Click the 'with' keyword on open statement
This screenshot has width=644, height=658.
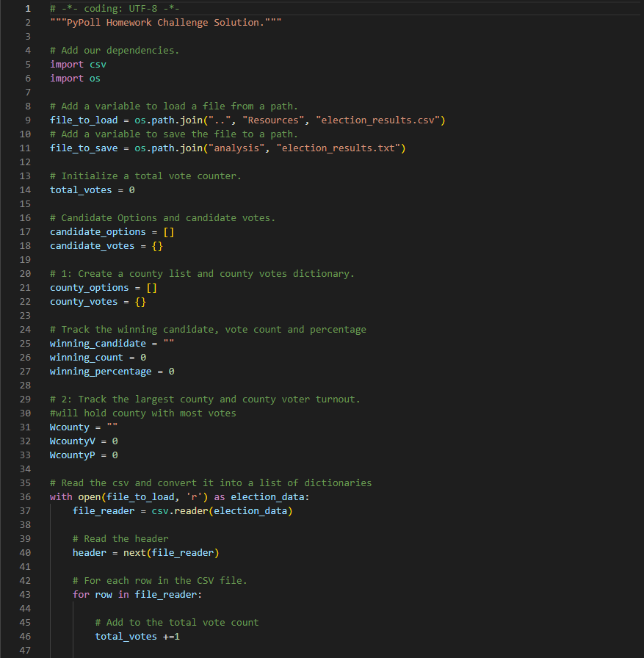coord(61,497)
